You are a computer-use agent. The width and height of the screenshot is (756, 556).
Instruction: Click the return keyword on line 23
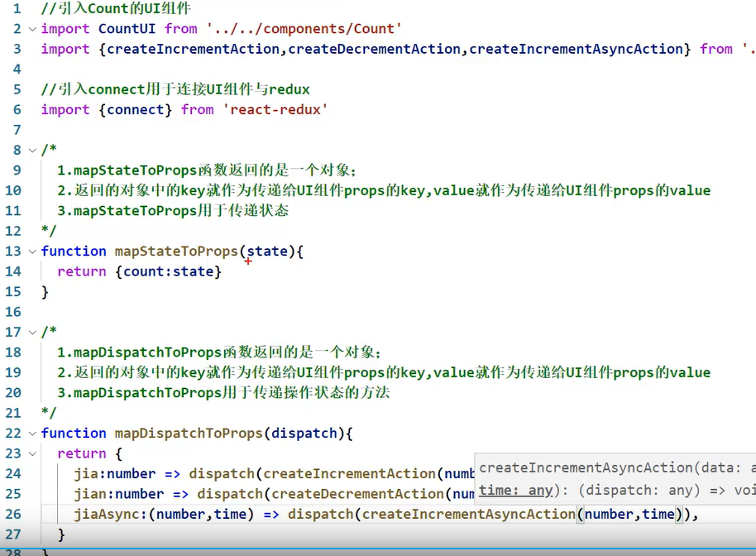click(82, 453)
